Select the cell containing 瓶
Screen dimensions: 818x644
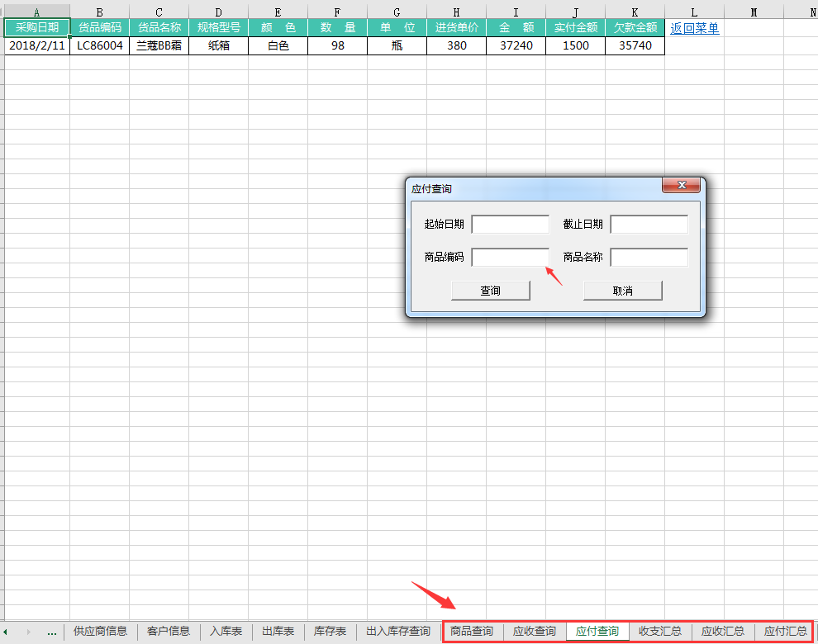pyautogui.click(x=397, y=46)
